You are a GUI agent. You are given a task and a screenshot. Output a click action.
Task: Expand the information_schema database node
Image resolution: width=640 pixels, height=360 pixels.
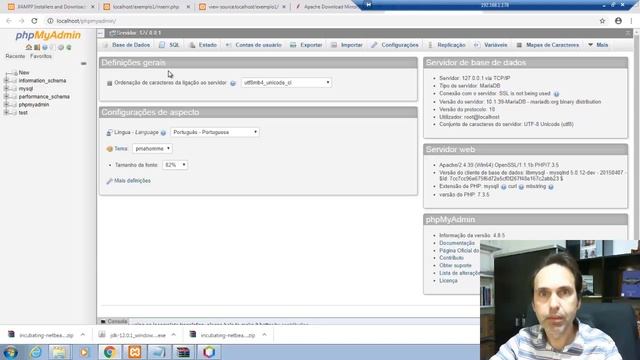pos(6,81)
